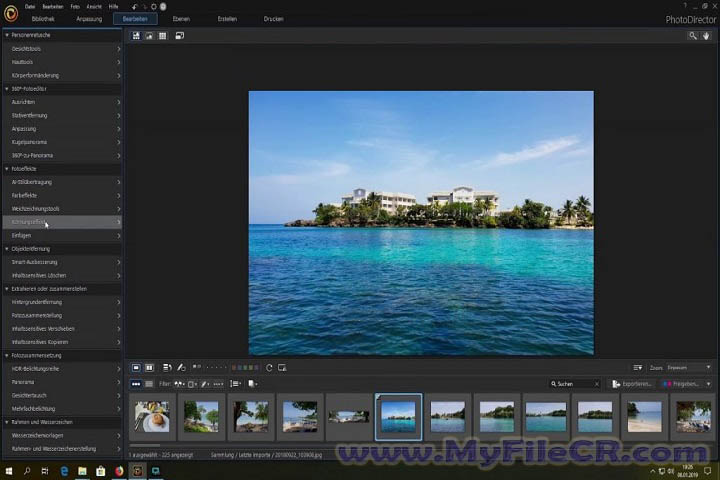Collapse the Personenretusche section
Image resolution: width=720 pixels, height=480 pixels.
(x=6, y=35)
